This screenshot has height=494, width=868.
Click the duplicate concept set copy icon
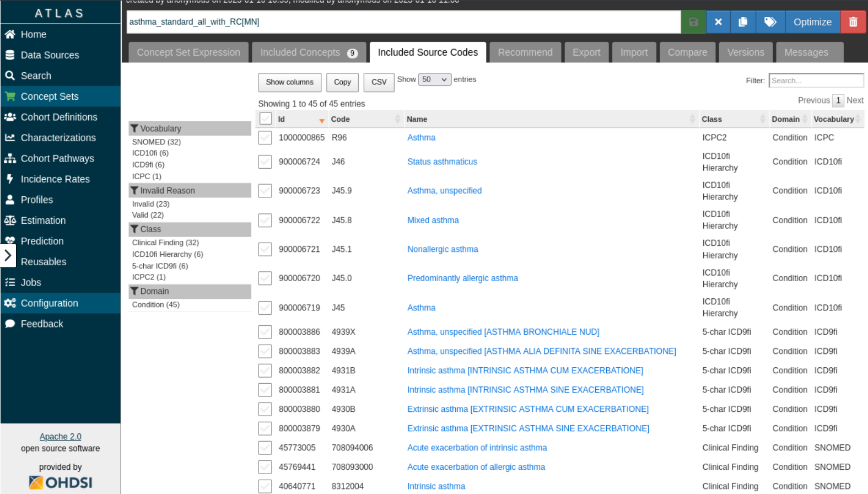tap(743, 22)
